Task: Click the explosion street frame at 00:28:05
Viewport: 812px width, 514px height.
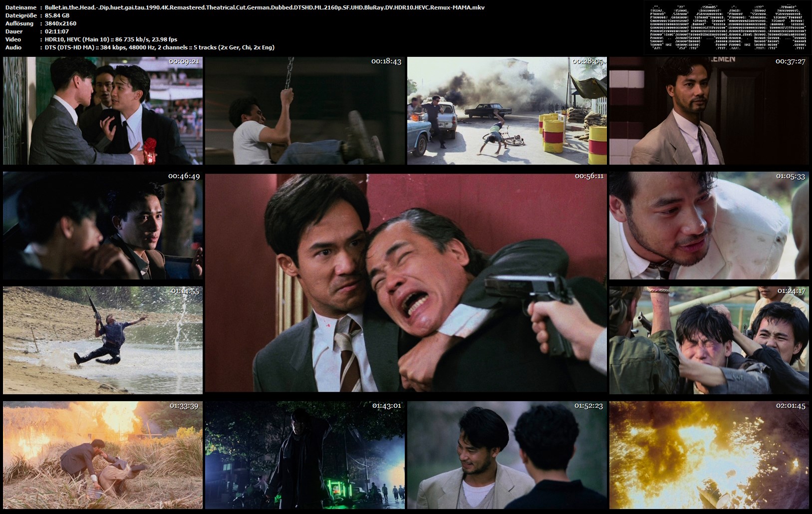Action: pos(507,111)
